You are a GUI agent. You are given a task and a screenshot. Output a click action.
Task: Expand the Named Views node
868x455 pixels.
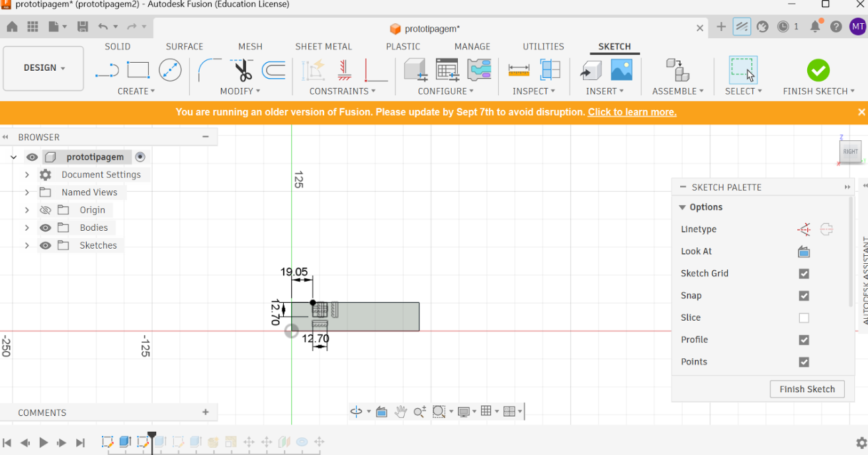pos(26,192)
